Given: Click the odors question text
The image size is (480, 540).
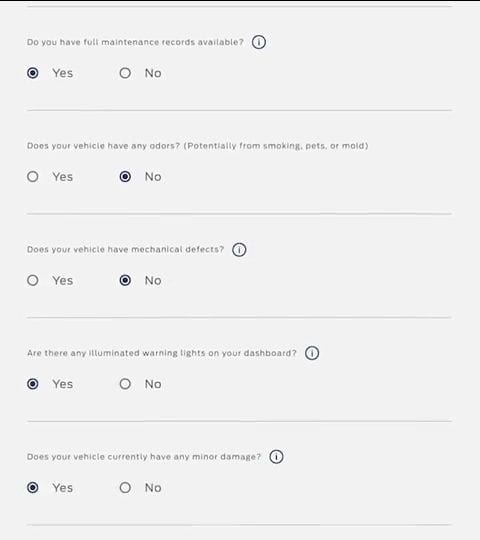Looking at the screenshot, I should click(x=198, y=146).
